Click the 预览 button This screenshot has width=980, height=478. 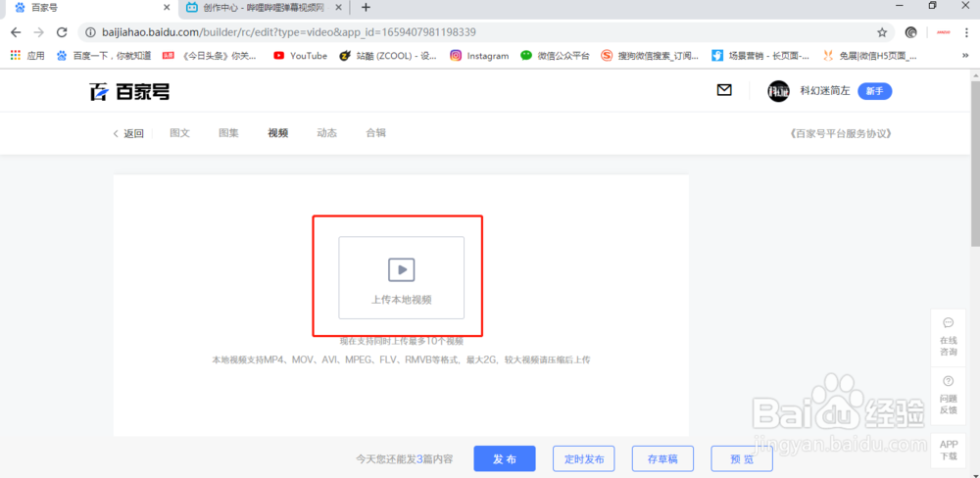tap(742, 458)
